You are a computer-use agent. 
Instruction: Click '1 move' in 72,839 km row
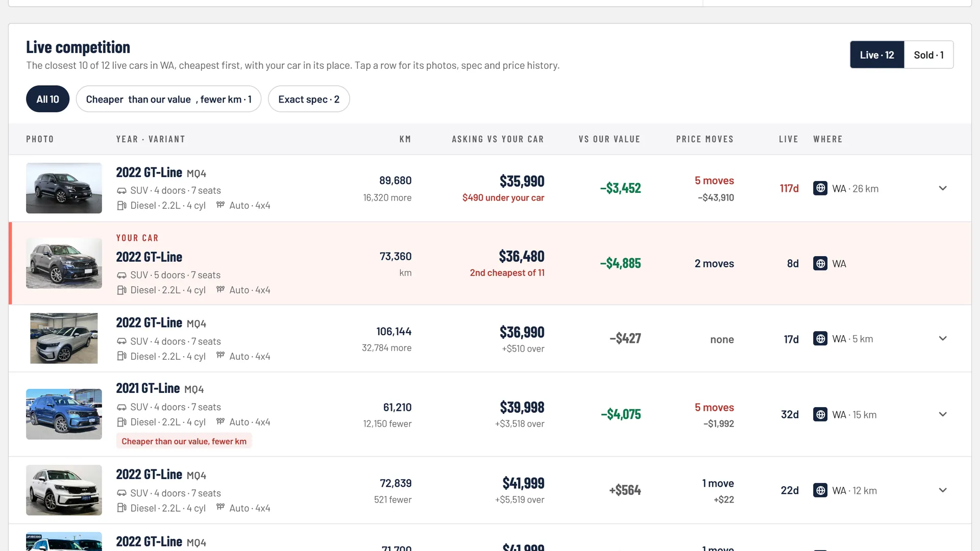point(718,484)
